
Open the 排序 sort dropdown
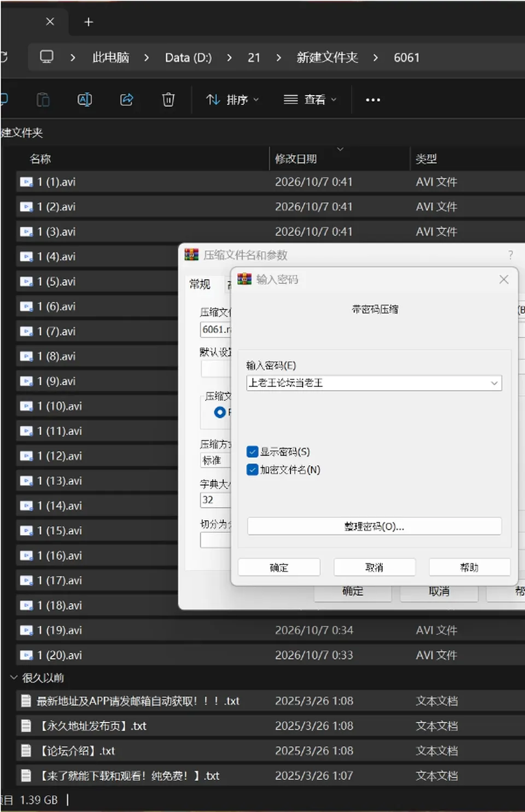[x=232, y=99]
